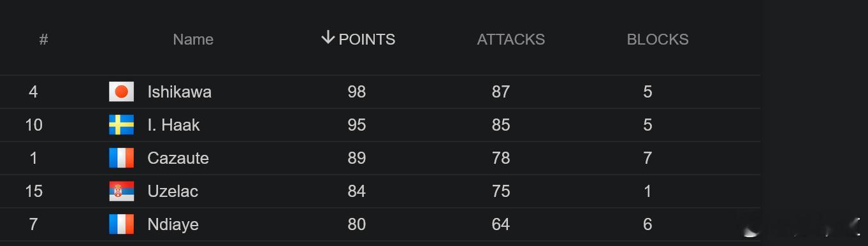
Task: Open the Ndiaye player name
Action: tap(173, 224)
